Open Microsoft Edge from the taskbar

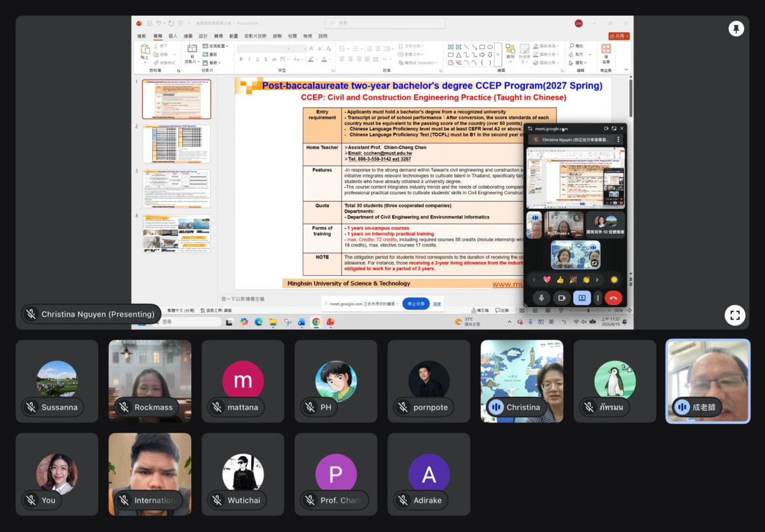pyautogui.click(x=259, y=322)
